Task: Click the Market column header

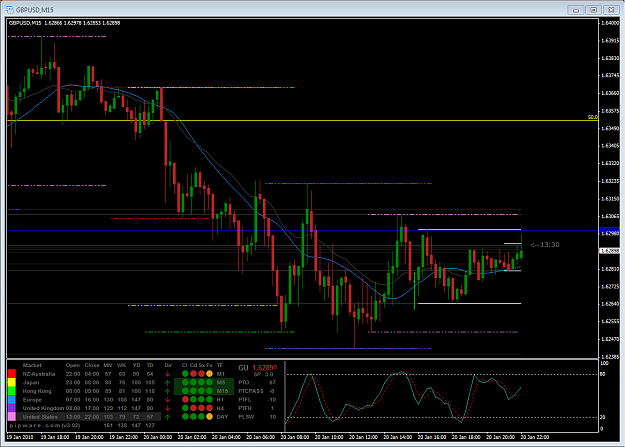Action: (x=32, y=365)
